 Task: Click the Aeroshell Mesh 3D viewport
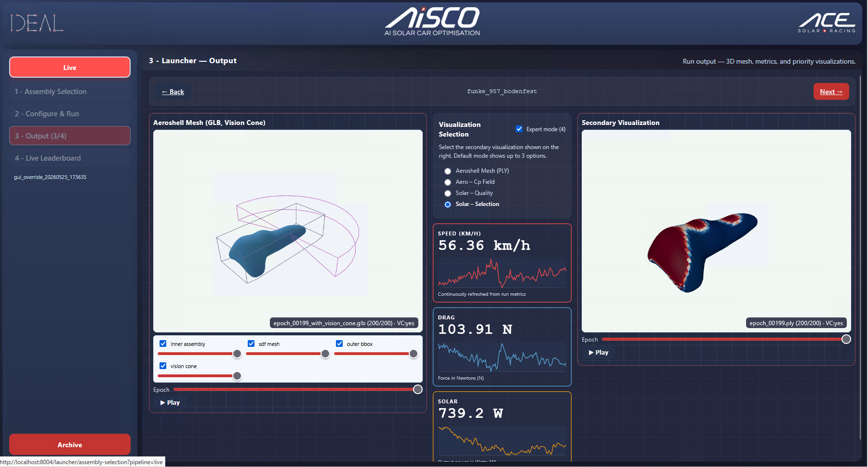click(x=288, y=231)
